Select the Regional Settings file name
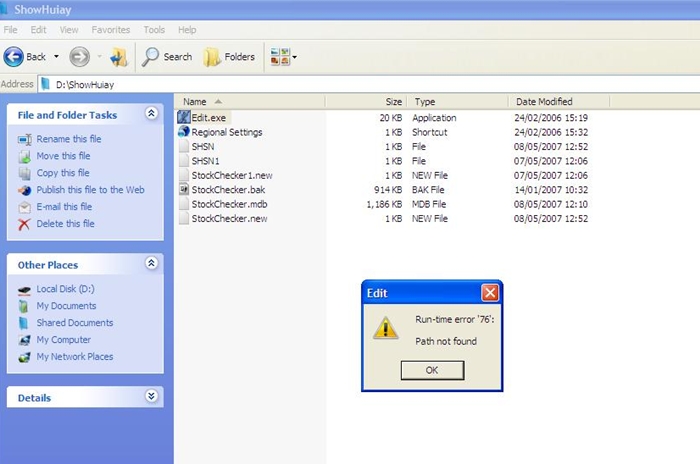 (227, 132)
